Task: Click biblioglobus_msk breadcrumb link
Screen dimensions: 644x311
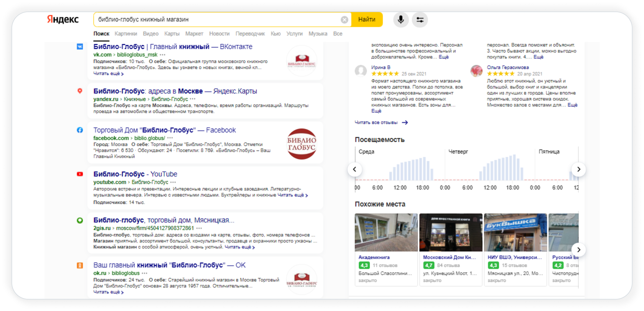Action: [137, 55]
